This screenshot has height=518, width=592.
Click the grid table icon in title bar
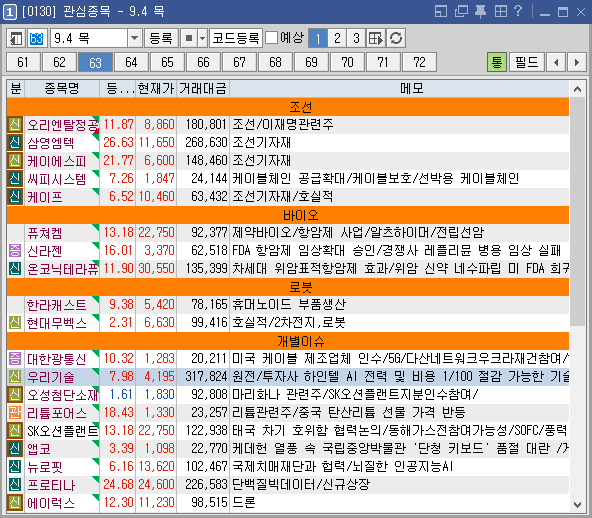[501, 11]
